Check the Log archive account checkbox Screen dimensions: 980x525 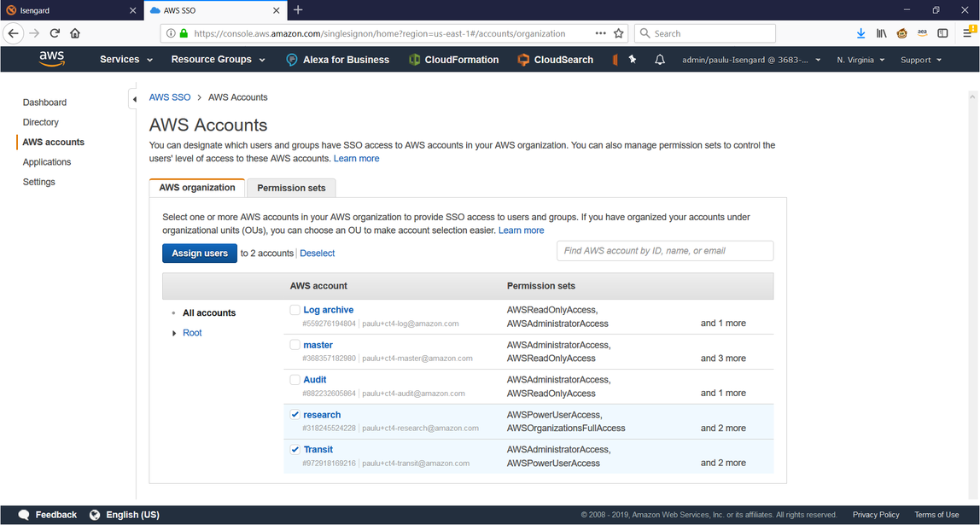(295, 310)
